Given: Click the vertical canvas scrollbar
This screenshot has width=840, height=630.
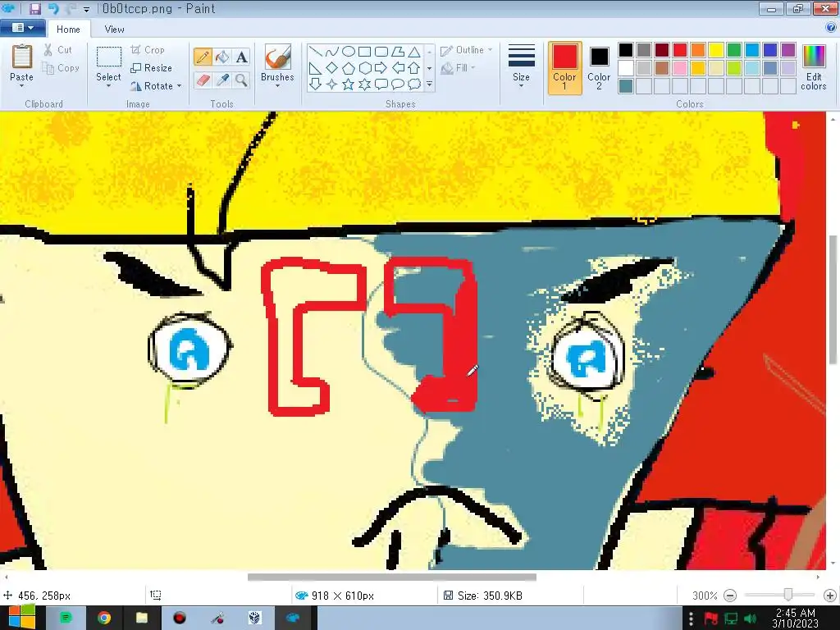Looking at the screenshot, I should click(833, 299).
